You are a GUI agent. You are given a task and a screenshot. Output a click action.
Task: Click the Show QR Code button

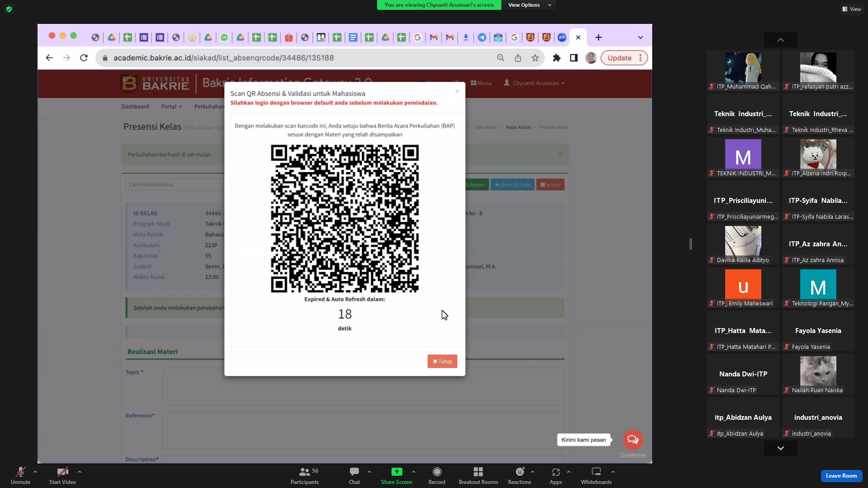pyautogui.click(x=512, y=185)
